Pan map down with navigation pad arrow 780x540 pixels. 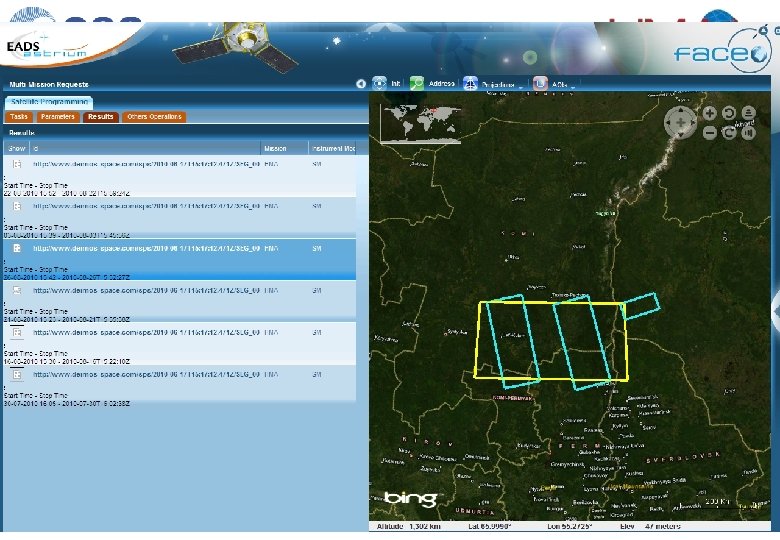coord(681,134)
